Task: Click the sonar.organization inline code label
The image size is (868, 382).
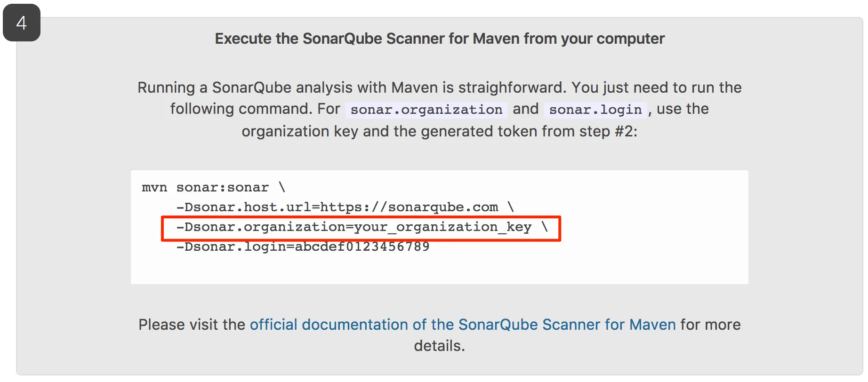Action: [x=426, y=110]
